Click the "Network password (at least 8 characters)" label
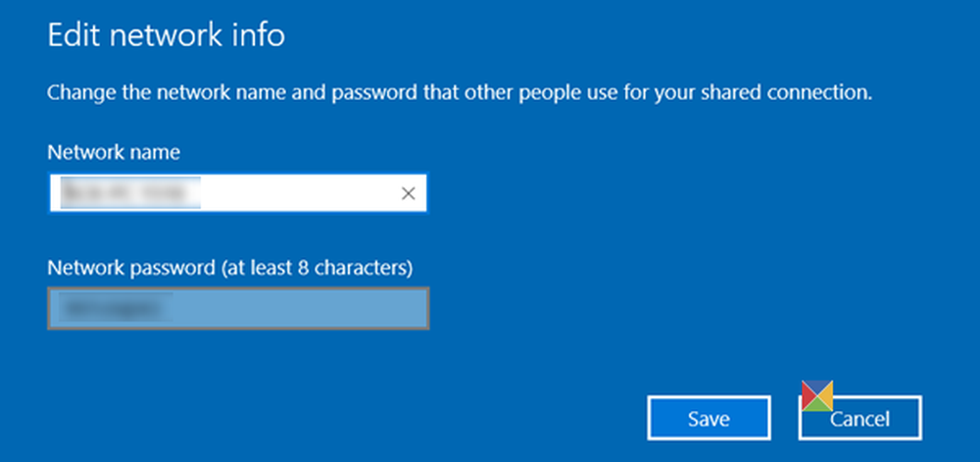This screenshot has width=980, height=462. tap(231, 267)
